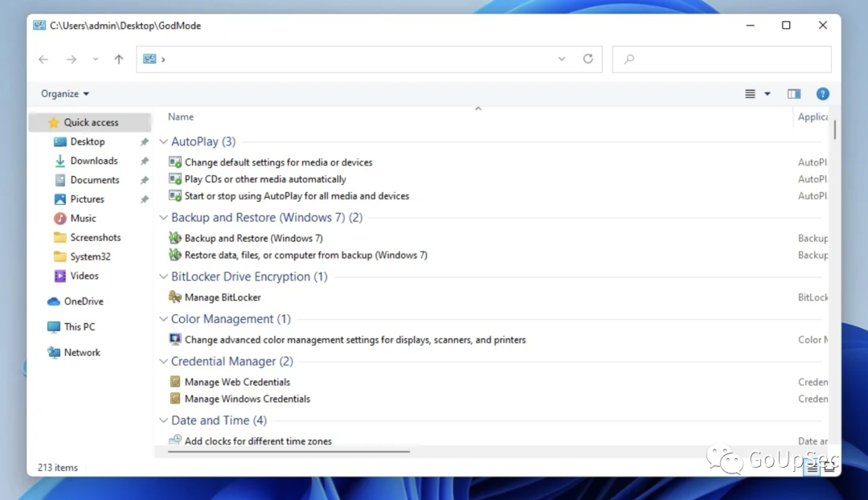Sort by the Application column header

pyautogui.click(x=812, y=117)
